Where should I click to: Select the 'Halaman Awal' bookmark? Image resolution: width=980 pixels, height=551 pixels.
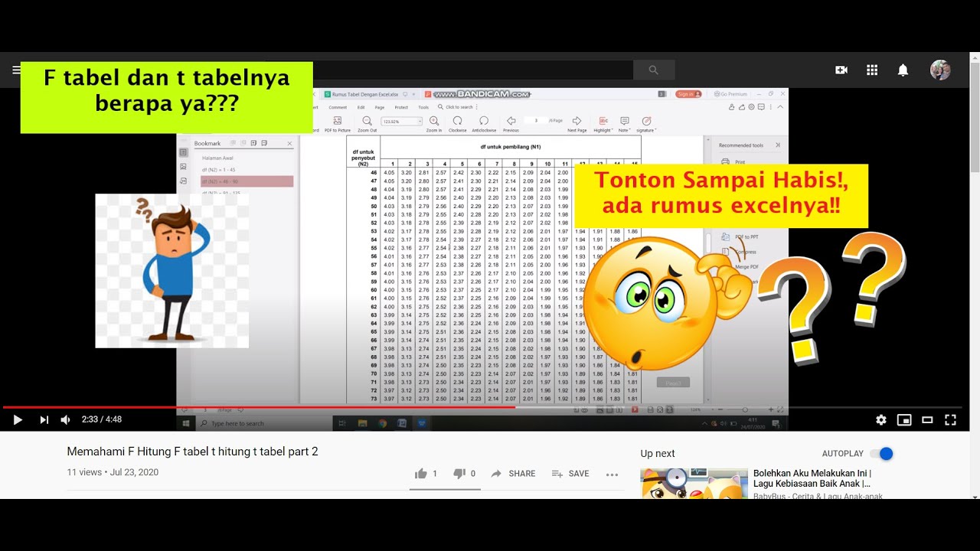pos(217,158)
